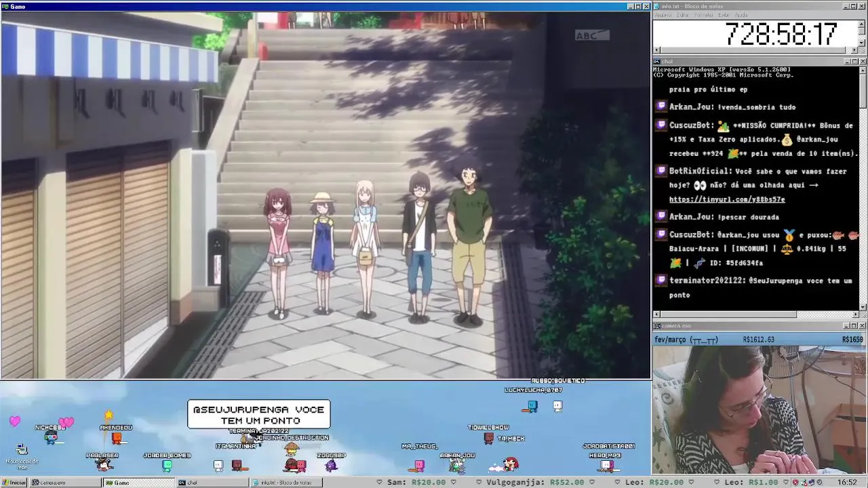Screen dimensions: 868x488
Task: Click the camera.exe window title icon
Action: pyautogui.click(x=657, y=326)
